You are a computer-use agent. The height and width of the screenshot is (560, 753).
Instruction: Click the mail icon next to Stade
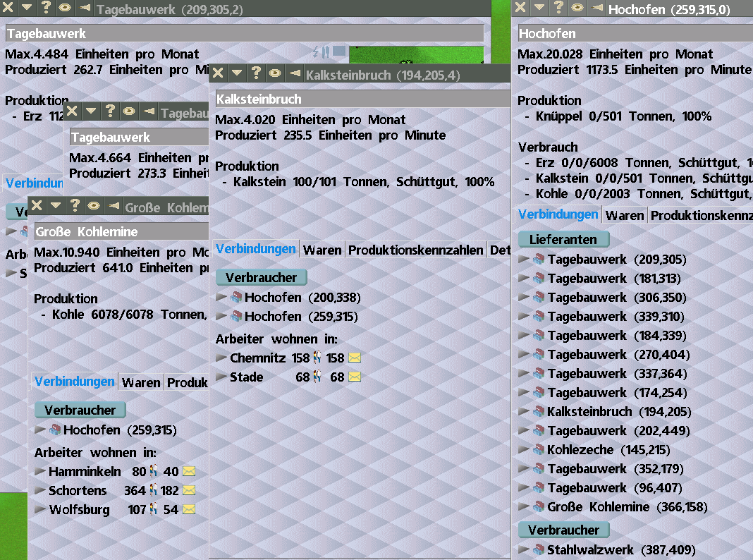click(x=355, y=377)
